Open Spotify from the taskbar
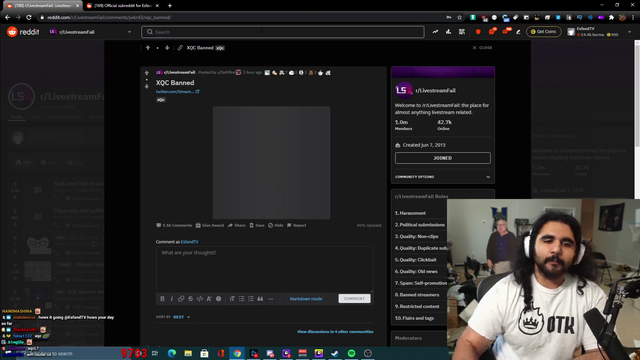 (351, 353)
